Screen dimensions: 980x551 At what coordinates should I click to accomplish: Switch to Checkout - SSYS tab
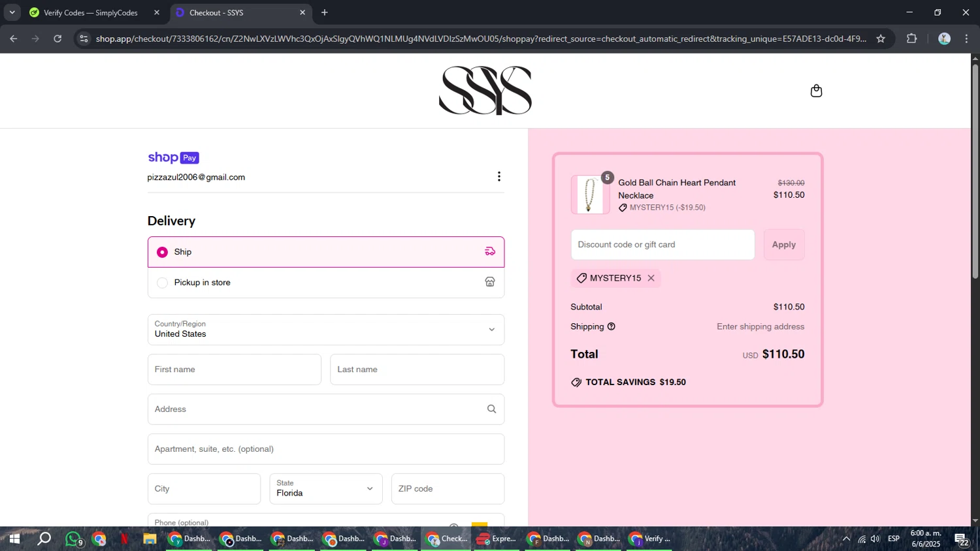coord(240,12)
